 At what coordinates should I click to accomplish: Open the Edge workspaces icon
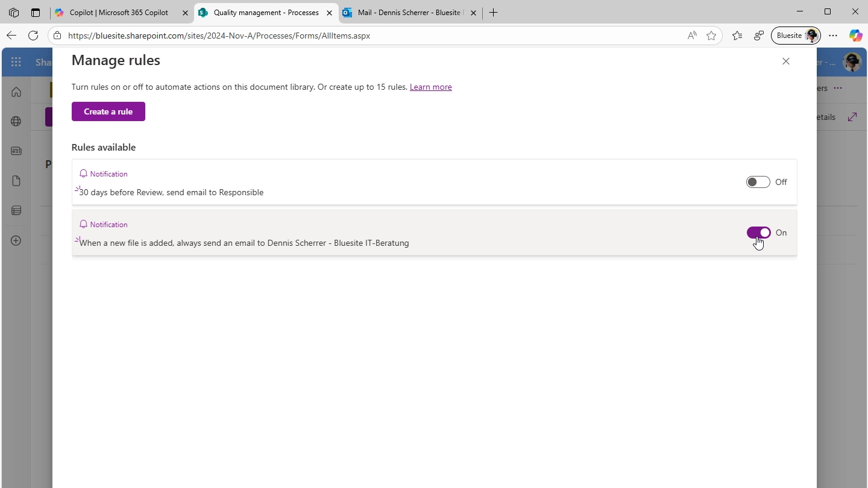tap(14, 13)
